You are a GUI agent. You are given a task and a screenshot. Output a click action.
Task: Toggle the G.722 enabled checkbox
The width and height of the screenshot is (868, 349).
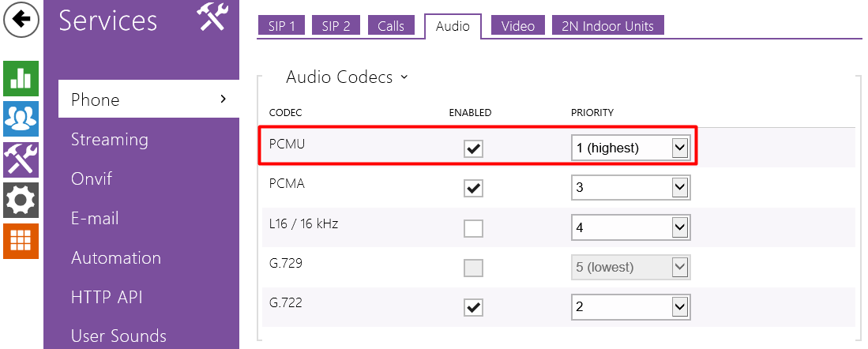click(473, 307)
